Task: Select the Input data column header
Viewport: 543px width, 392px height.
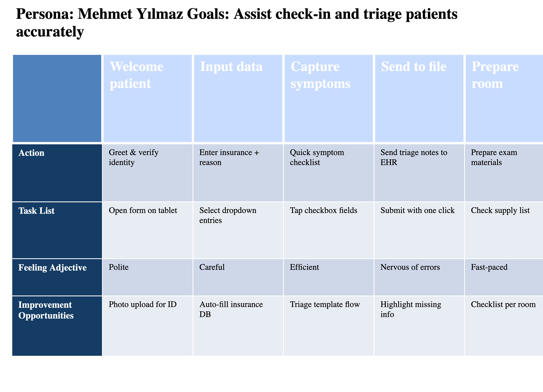Action: pos(238,98)
